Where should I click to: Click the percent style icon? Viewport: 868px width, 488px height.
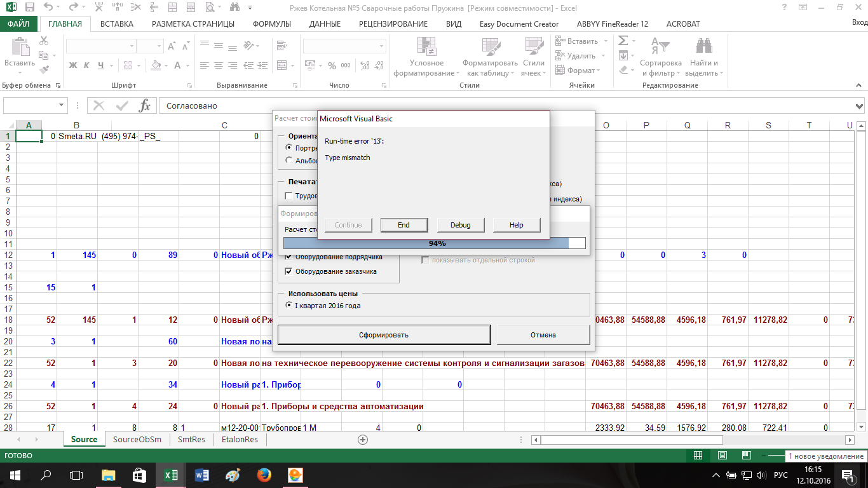(332, 65)
